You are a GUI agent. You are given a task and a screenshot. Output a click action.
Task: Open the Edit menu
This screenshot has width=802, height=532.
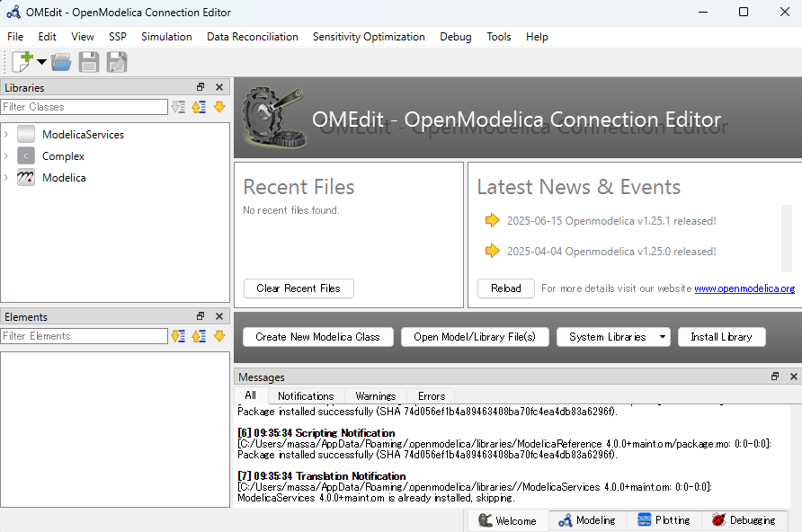click(x=47, y=37)
